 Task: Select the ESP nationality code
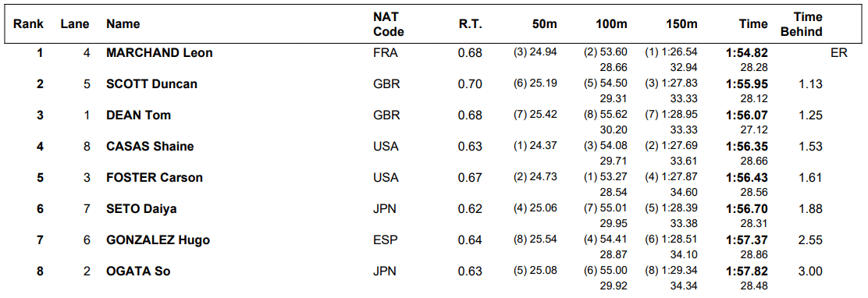point(386,240)
